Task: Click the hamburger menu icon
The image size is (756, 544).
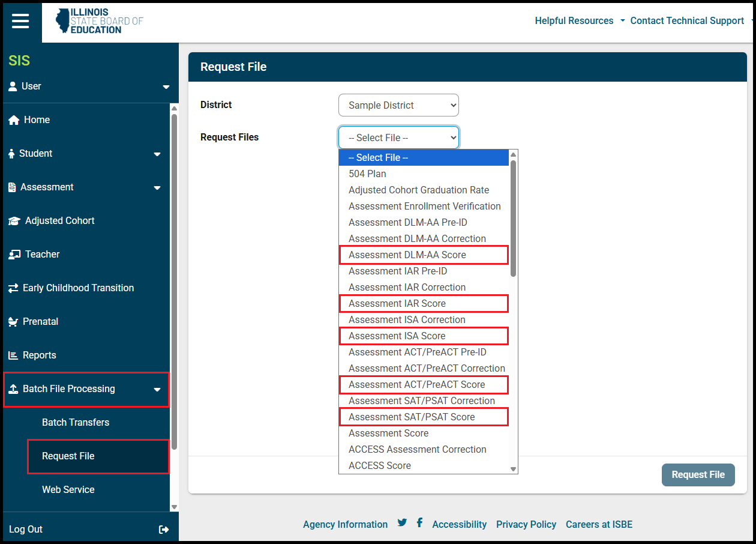Action: click(20, 21)
